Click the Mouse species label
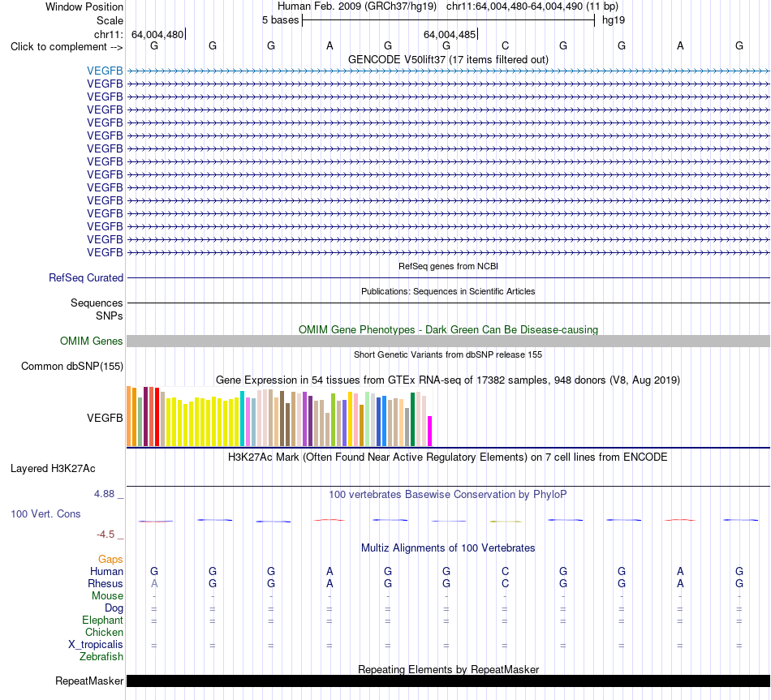 coord(107,596)
